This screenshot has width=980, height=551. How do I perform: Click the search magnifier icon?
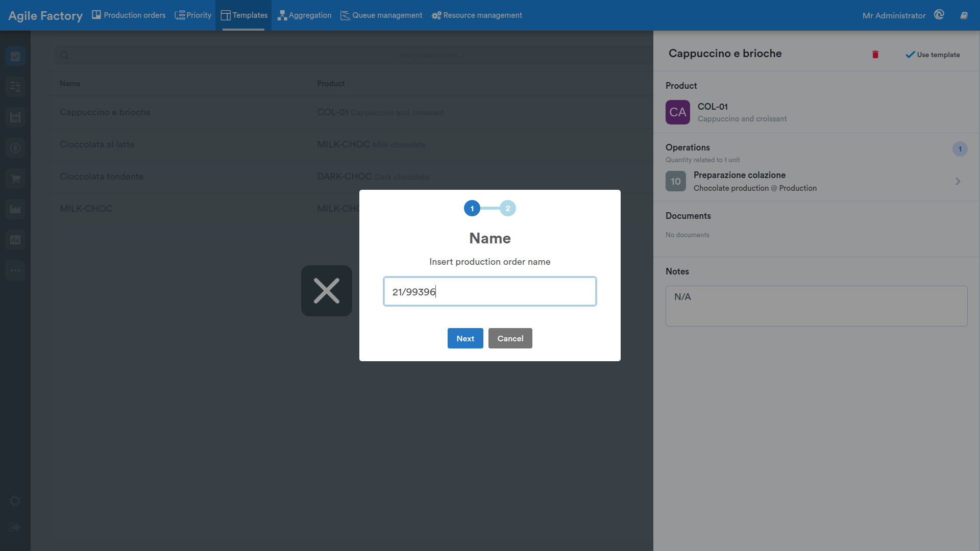[64, 55]
